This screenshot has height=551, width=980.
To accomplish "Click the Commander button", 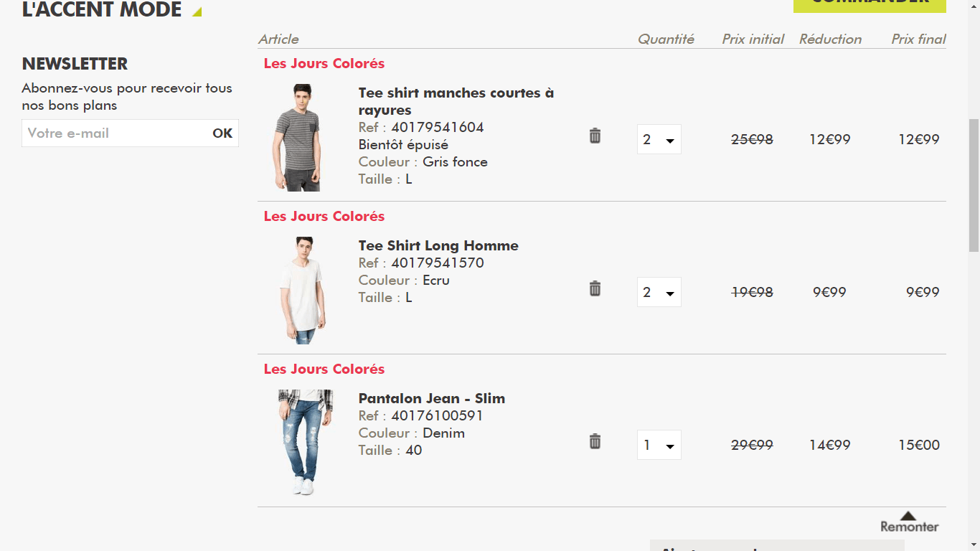I will pos(869,4).
